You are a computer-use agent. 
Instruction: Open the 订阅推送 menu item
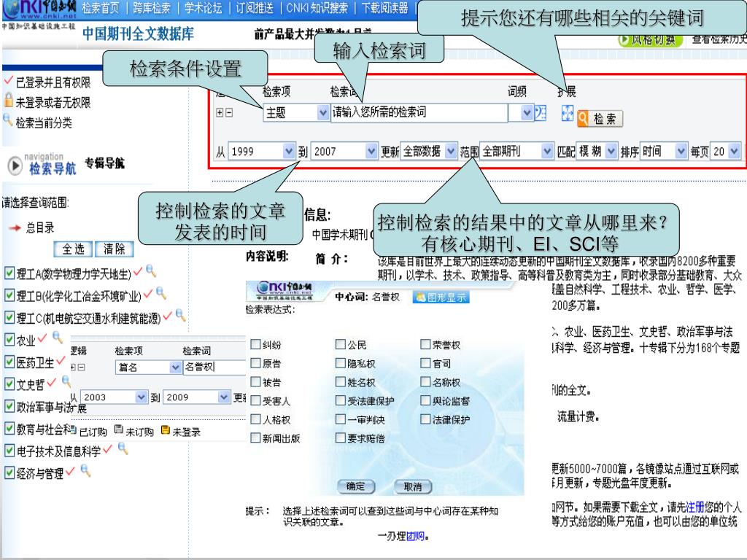click(255, 8)
